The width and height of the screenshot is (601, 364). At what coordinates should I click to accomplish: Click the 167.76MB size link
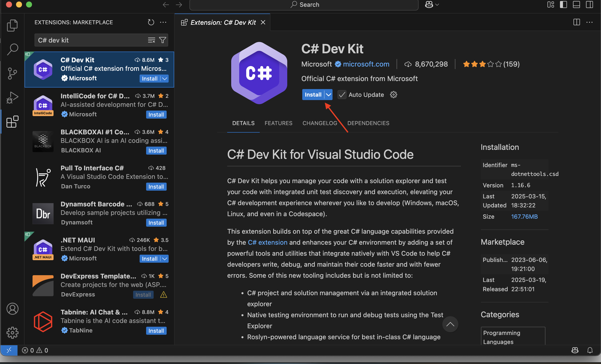pos(524,217)
